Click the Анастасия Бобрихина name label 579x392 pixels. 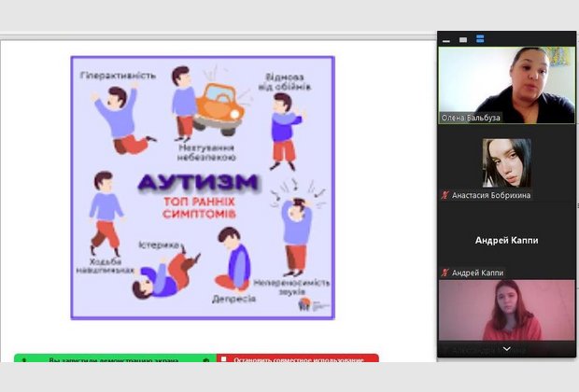click(x=491, y=195)
